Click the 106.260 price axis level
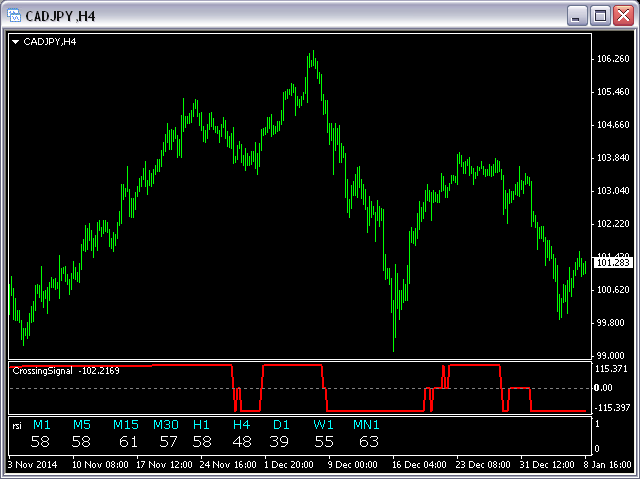The width and height of the screenshot is (640, 480). [x=611, y=59]
